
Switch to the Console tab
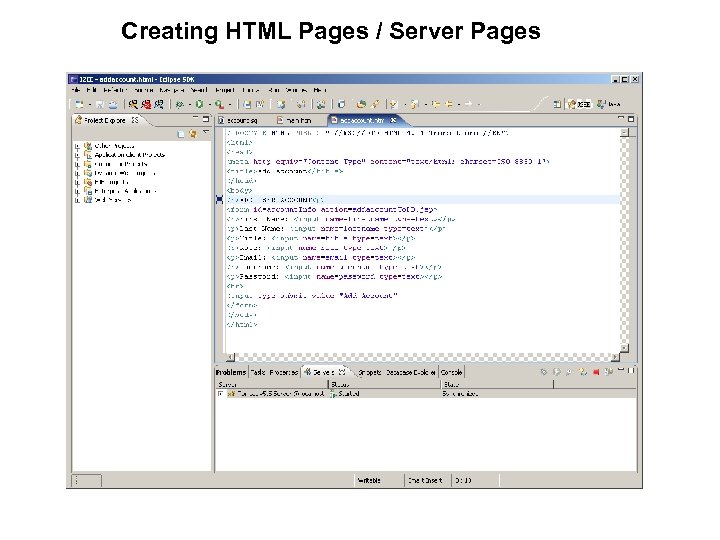point(452,372)
